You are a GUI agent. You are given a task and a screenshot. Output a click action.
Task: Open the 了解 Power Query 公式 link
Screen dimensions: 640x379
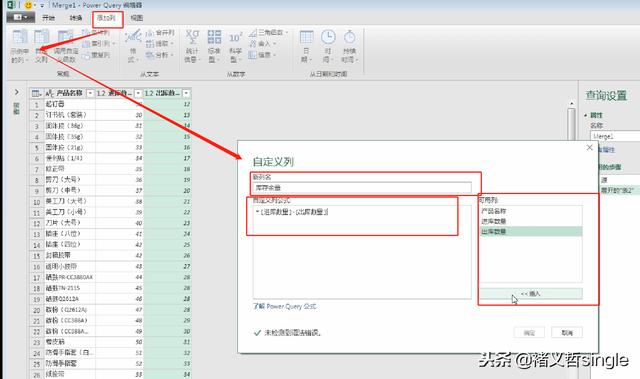click(x=284, y=306)
